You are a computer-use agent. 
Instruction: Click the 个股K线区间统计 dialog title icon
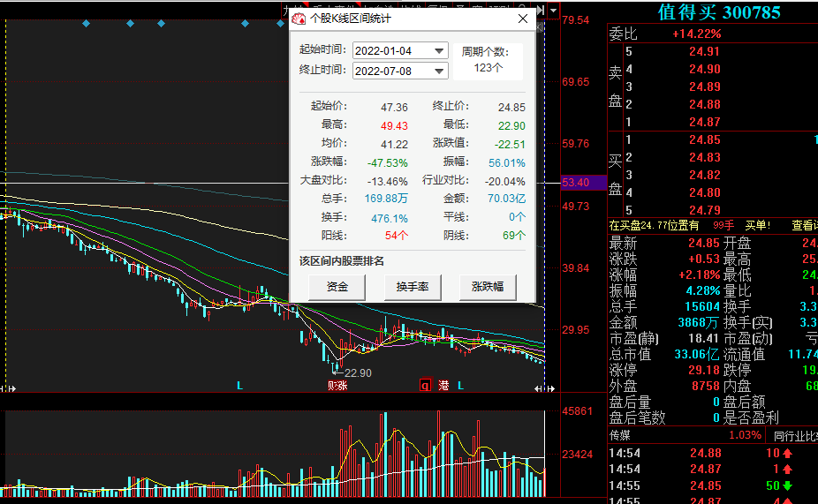click(299, 19)
